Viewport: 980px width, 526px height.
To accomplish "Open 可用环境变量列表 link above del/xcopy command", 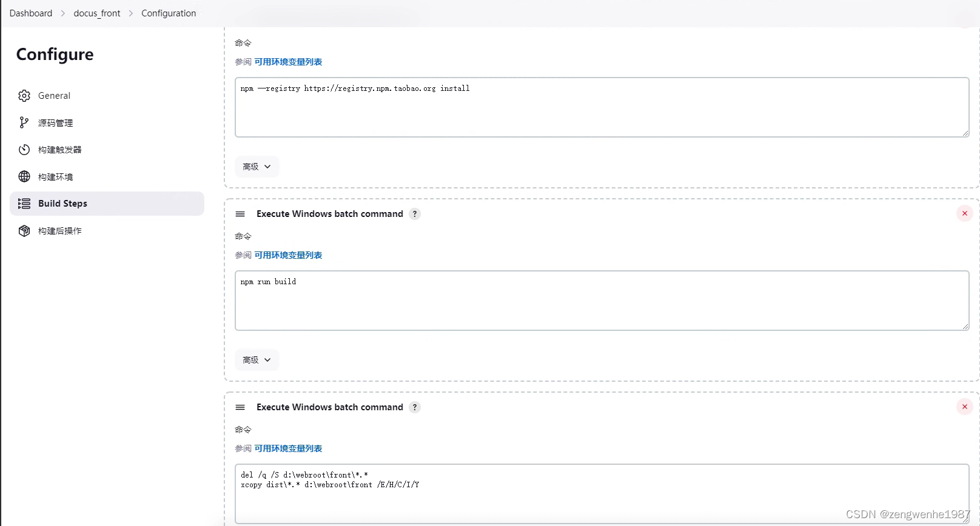I will 288,448.
